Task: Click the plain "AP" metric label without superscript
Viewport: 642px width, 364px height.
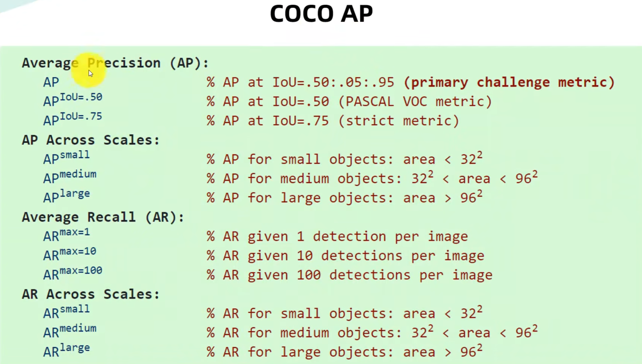Action: pyautogui.click(x=51, y=82)
